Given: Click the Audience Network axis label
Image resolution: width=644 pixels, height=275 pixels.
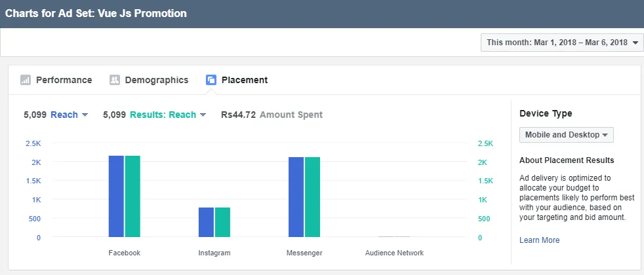Looking at the screenshot, I should pos(394,253).
